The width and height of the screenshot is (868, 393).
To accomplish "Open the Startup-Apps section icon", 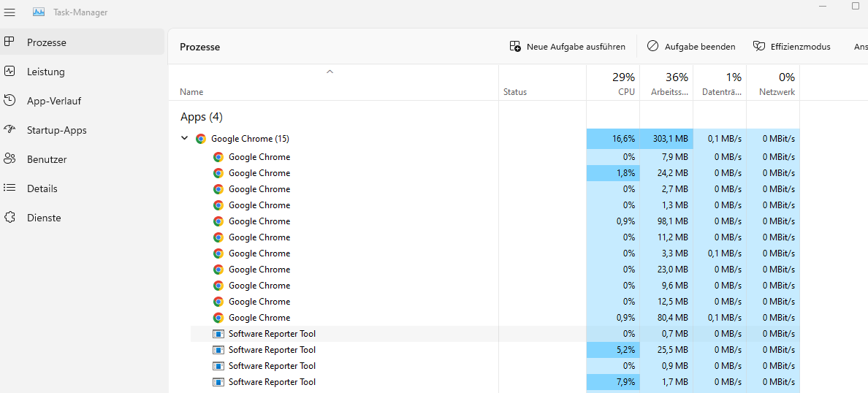I will coord(9,130).
